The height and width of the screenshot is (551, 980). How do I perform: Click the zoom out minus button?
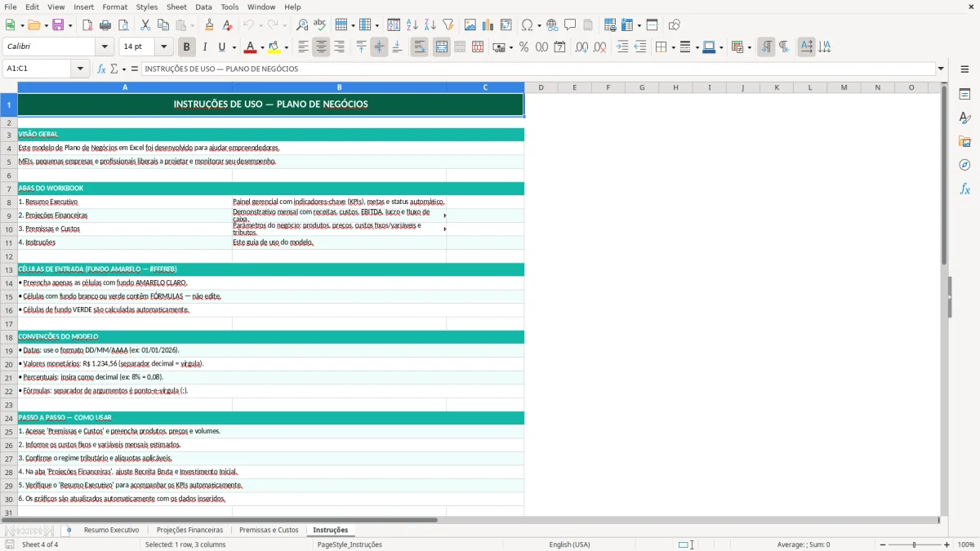(x=882, y=544)
